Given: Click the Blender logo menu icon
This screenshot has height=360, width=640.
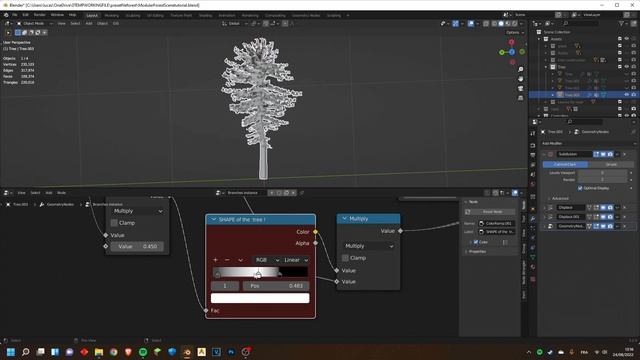Looking at the screenshot, I should pos(6,15).
